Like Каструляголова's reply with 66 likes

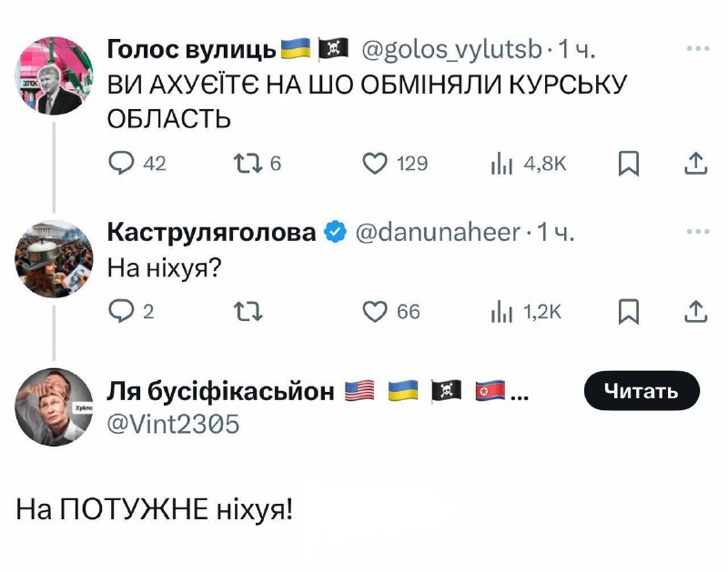[x=376, y=312]
